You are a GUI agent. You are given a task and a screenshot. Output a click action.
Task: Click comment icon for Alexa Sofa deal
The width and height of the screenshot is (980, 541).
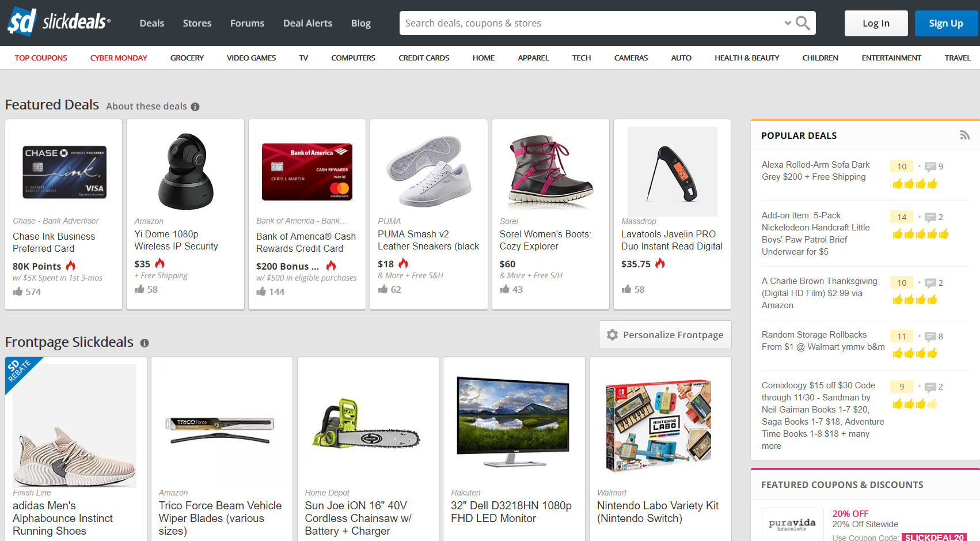click(930, 167)
